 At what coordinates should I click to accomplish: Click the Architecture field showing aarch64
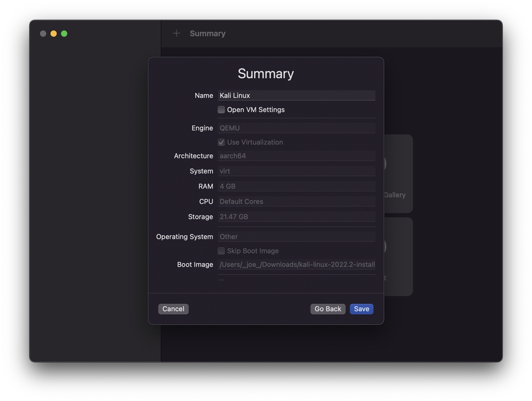296,156
